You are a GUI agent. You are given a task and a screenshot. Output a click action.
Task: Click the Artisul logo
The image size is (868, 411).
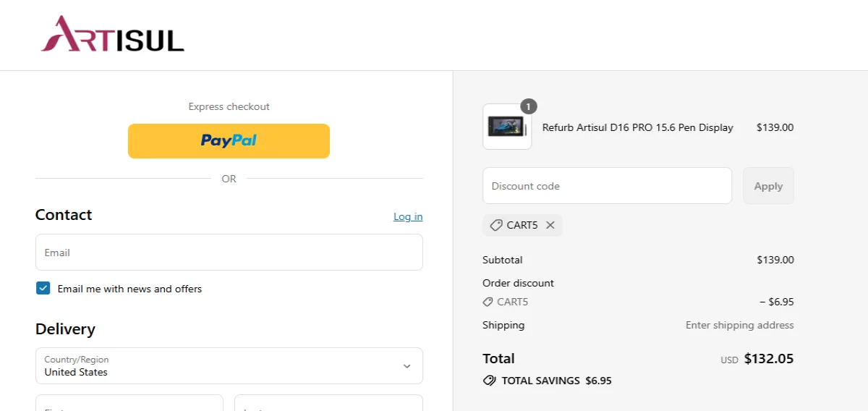(x=113, y=34)
